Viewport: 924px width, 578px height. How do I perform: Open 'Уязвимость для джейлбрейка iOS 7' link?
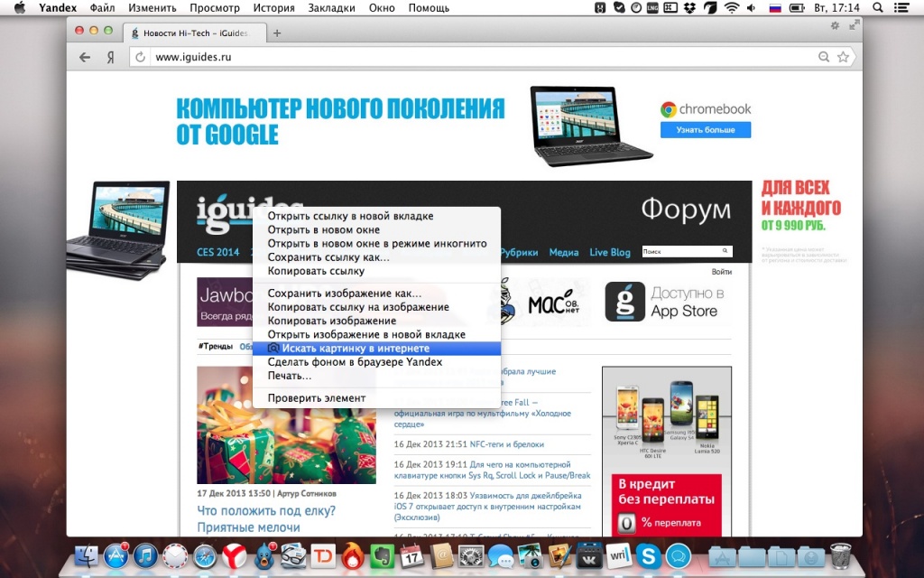(x=488, y=506)
